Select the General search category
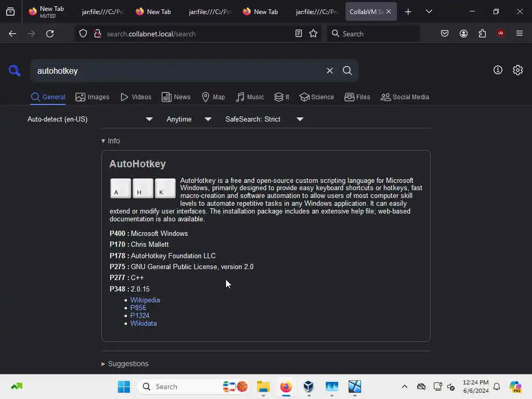This screenshot has width=532, height=399. [48, 97]
